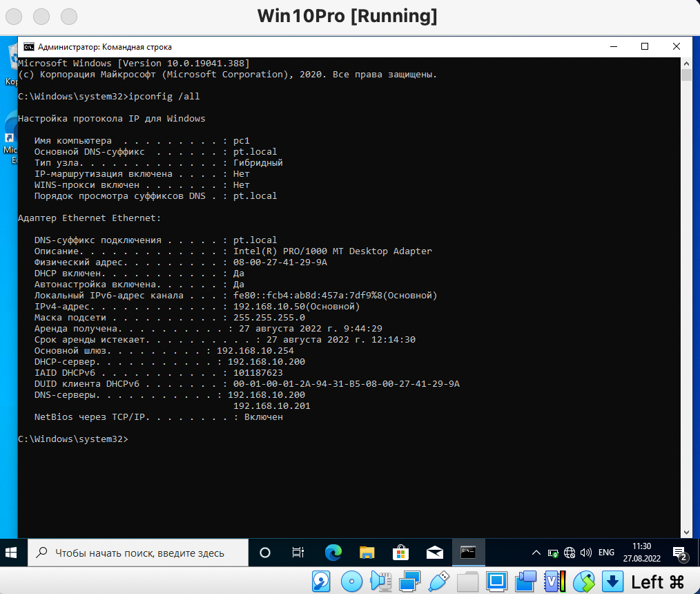
Task: Open the Windows Start menu
Action: tap(11, 553)
